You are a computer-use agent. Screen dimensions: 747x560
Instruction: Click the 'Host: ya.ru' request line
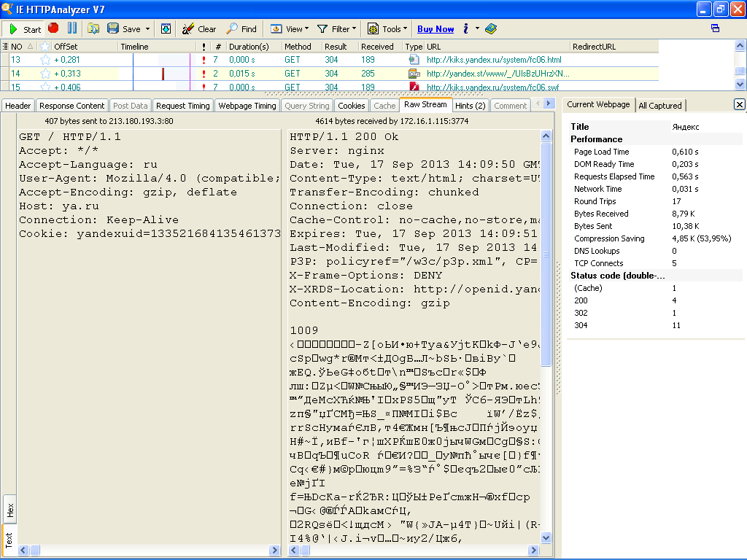point(59,206)
